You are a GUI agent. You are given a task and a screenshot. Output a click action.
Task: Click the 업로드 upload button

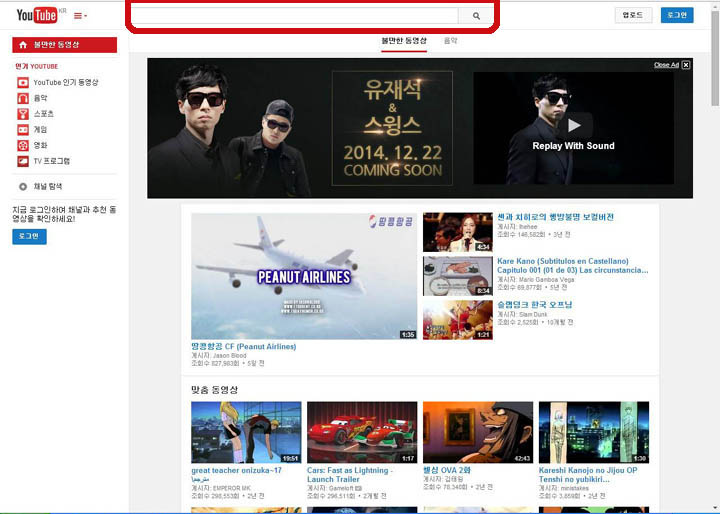pyautogui.click(x=633, y=15)
